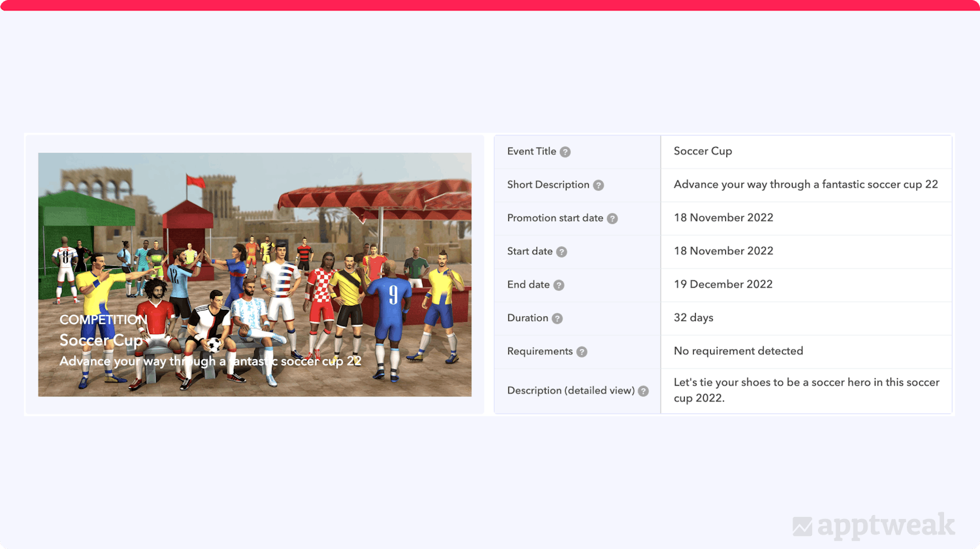
Task: Click the AppTweak logo watermark
Action: pos(874,525)
